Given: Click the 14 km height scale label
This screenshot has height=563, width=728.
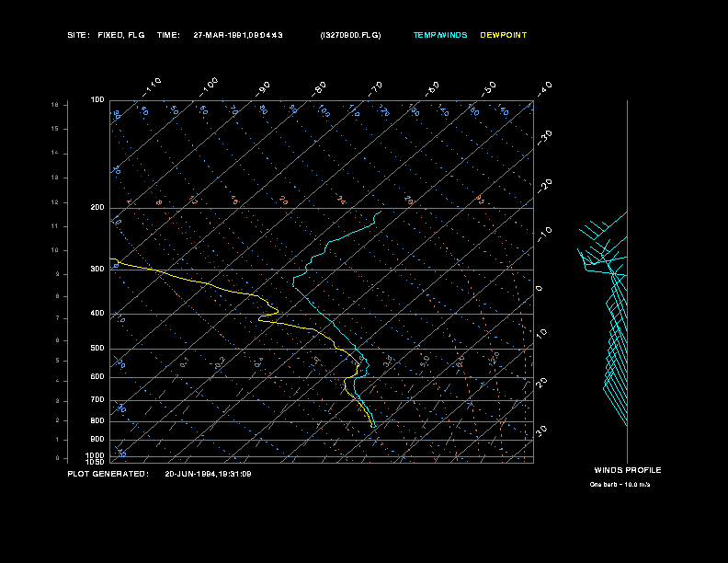Looking at the screenshot, I should pyautogui.click(x=55, y=153).
